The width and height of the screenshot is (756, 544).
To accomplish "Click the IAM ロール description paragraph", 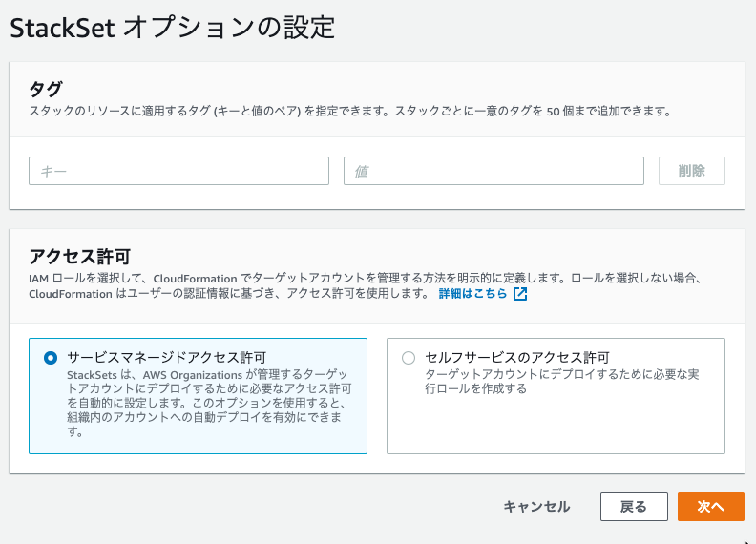I will pos(367,286).
